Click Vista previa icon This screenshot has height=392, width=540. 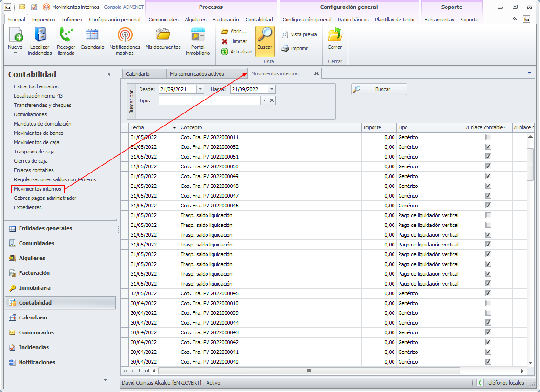[x=285, y=34]
